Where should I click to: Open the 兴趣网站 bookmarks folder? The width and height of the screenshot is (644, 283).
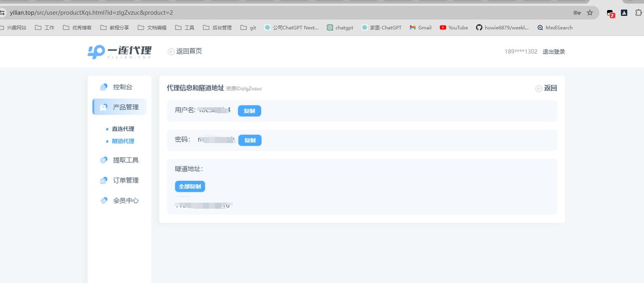(x=15, y=28)
